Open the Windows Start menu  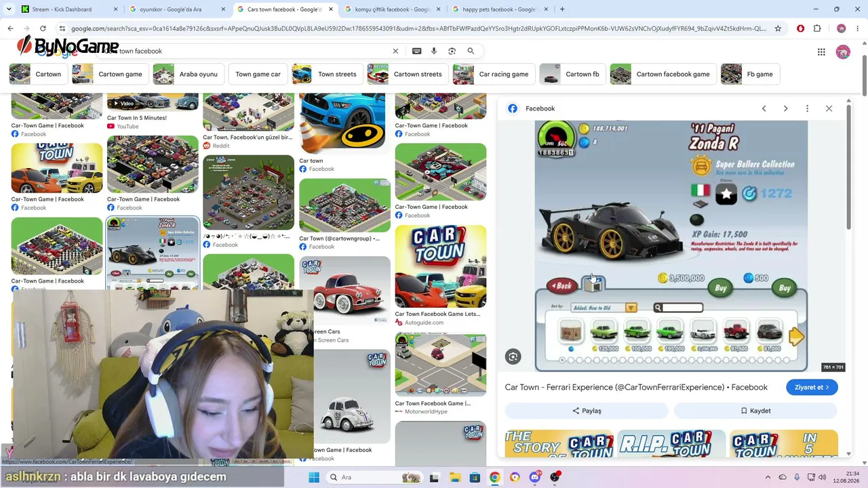point(314,477)
